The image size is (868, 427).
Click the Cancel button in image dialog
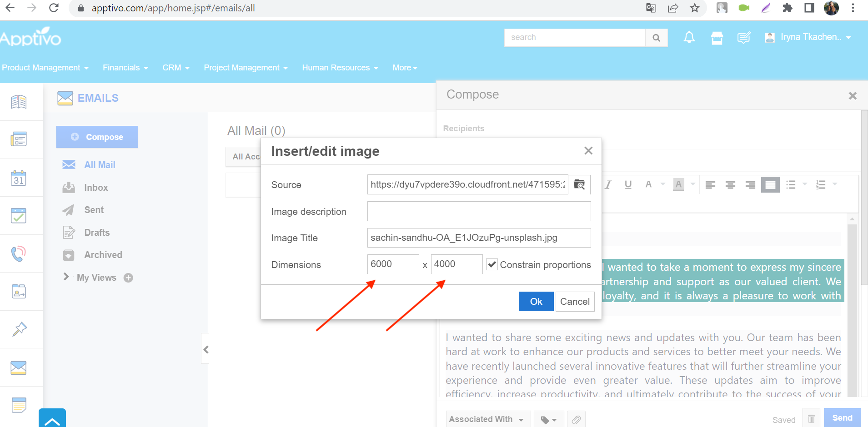point(575,302)
